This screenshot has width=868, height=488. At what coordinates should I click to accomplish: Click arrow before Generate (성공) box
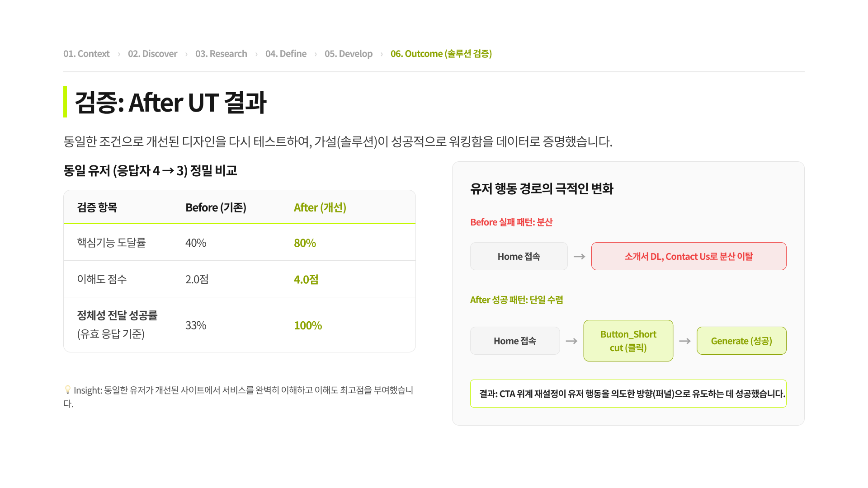(x=685, y=341)
